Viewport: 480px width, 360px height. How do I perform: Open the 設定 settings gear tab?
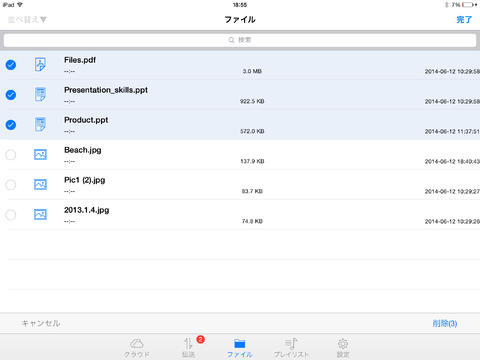pos(343,347)
